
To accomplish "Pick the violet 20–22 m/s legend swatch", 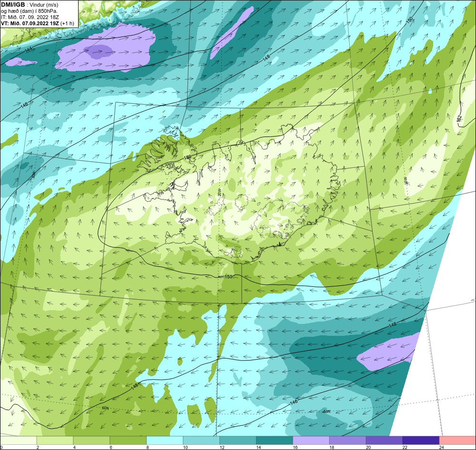I will pos(384,440).
